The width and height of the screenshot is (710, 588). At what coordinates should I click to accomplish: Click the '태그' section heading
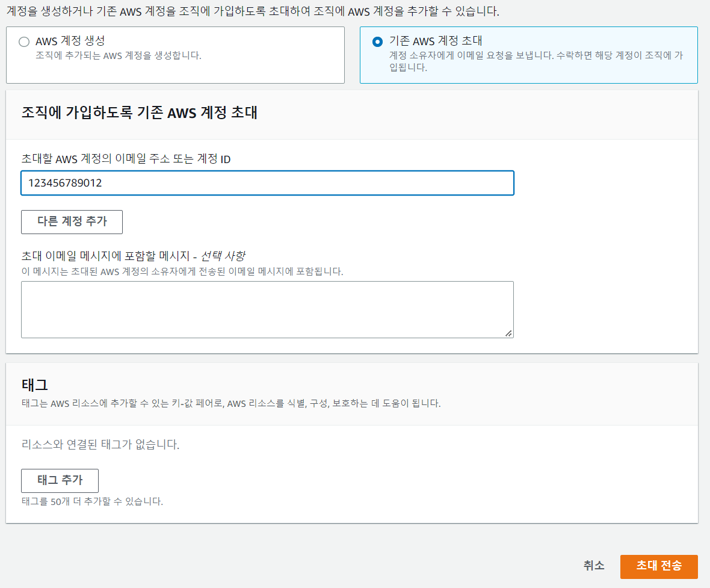pos(34,385)
